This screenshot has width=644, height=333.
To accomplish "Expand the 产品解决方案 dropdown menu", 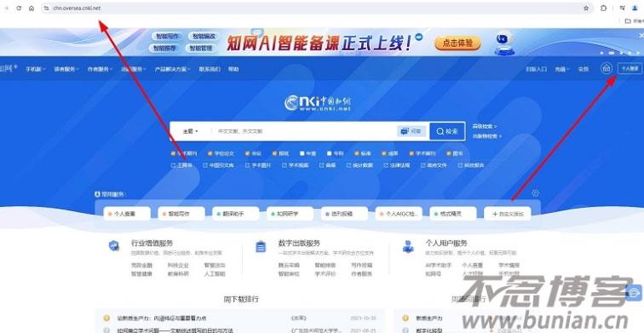I will [172, 69].
